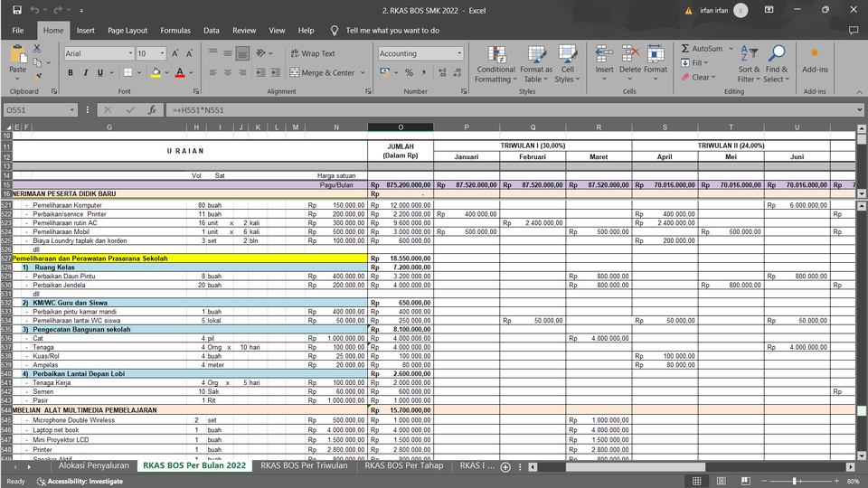Toggle Bold formatting
Screen dimensions: 868x488
click(x=71, y=72)
